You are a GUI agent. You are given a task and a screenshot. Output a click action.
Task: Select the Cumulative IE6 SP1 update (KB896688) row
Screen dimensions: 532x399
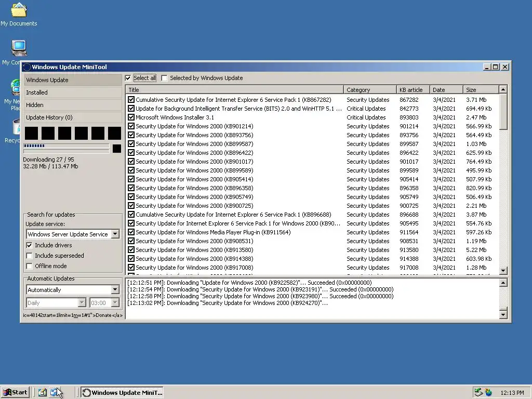pos(312,215)
